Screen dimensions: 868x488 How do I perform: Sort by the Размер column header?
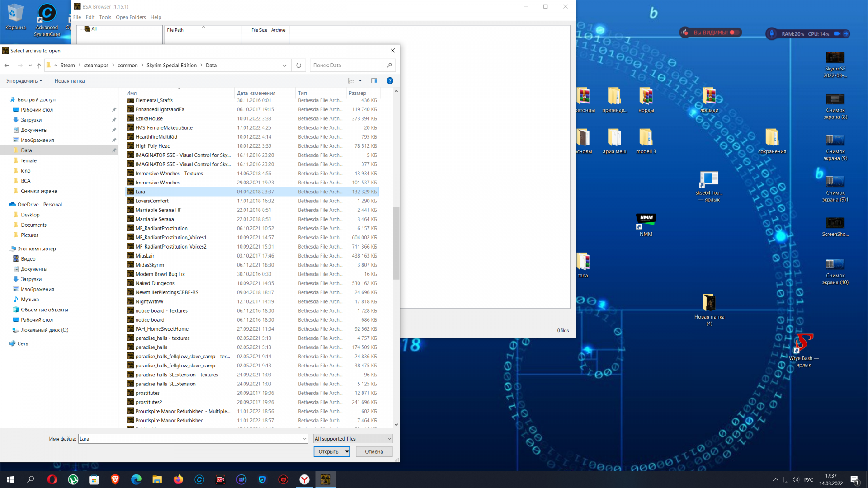[357, 93]
